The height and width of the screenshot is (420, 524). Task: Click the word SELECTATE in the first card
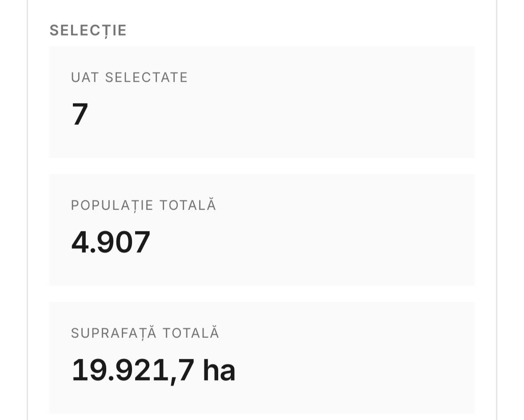[x=146, y=78]
